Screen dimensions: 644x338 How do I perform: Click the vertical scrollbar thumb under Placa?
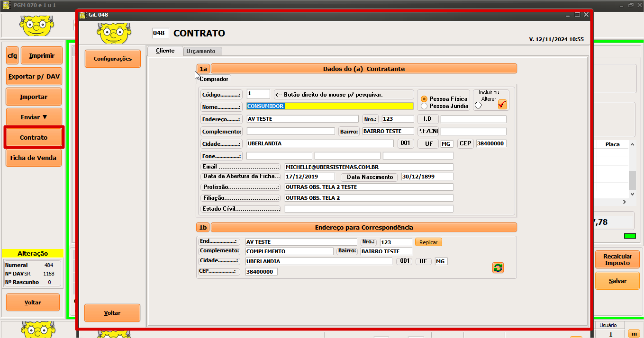pyautogui.click(x=632, y=180)
